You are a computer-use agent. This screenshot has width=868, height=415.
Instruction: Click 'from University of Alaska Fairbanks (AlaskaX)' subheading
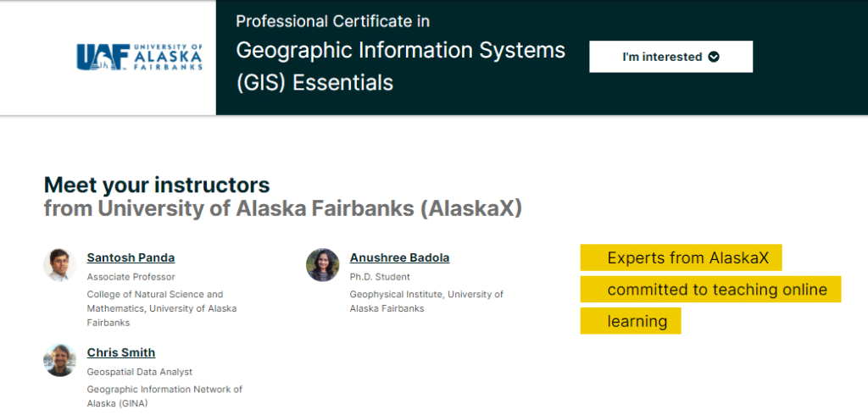[x=283, y=208]
